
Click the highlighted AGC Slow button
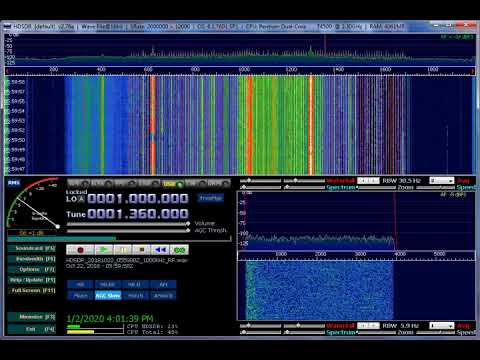[108, 296]
